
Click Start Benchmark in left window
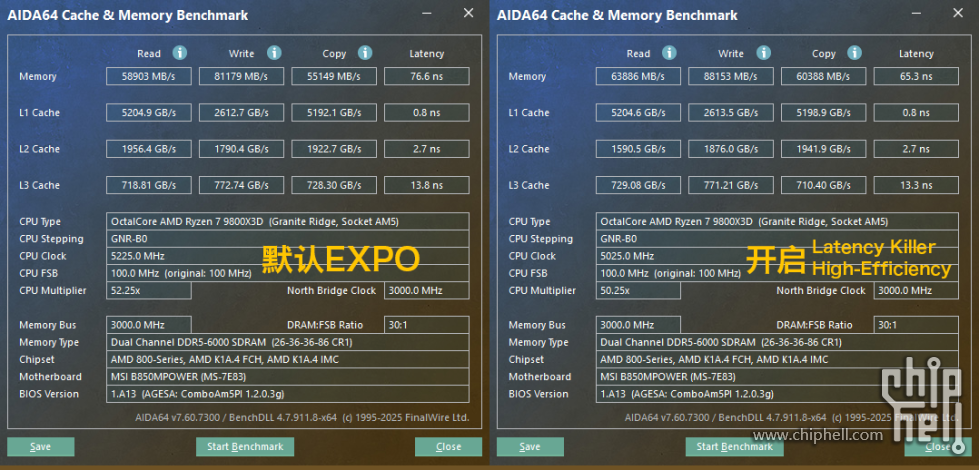coord(245,446)
